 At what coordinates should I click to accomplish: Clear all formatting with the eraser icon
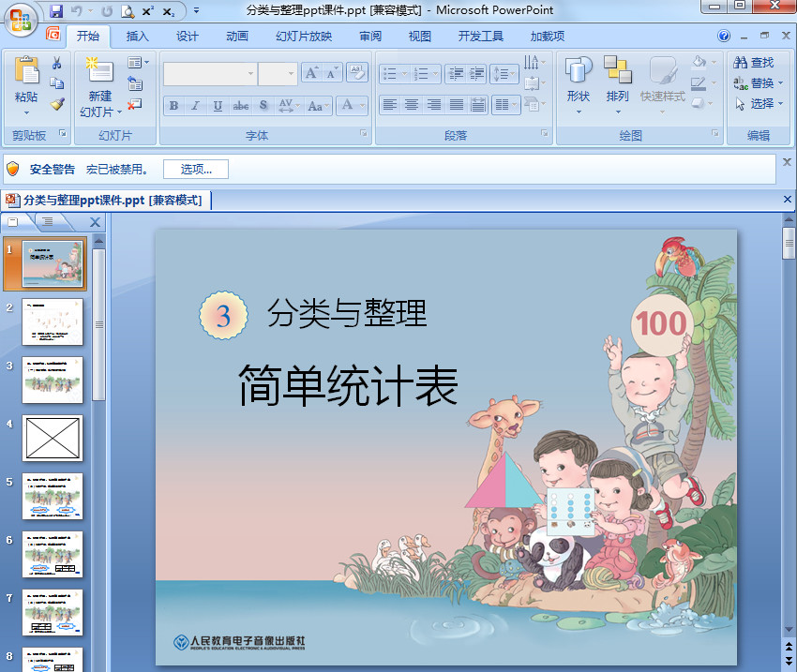tap(357, 72)
